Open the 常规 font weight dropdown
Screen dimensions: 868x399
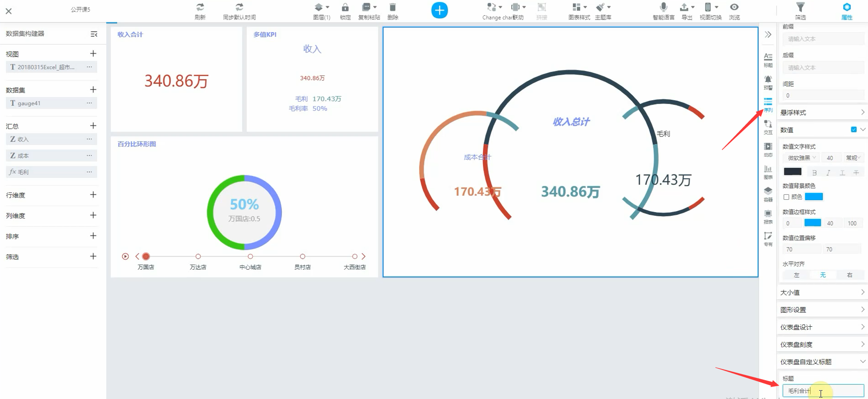pyautogui.click(x=853, y=158)
